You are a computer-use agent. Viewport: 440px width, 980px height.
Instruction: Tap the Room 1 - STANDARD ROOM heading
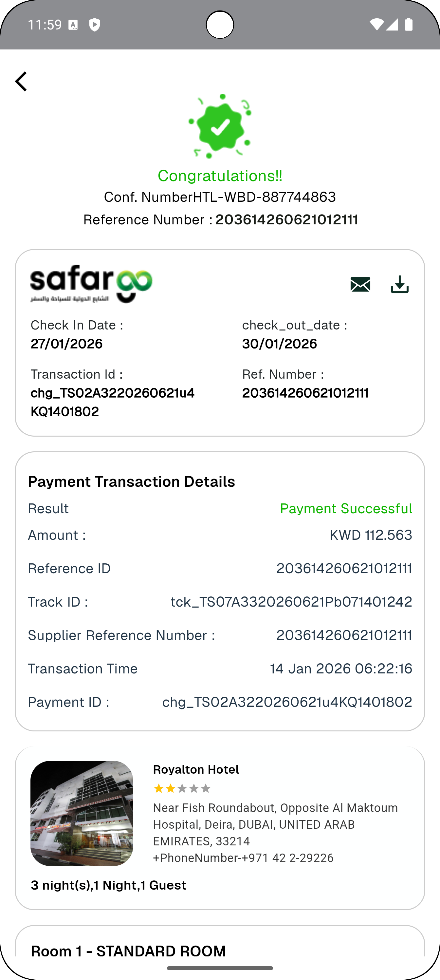[x=129, y=951]
